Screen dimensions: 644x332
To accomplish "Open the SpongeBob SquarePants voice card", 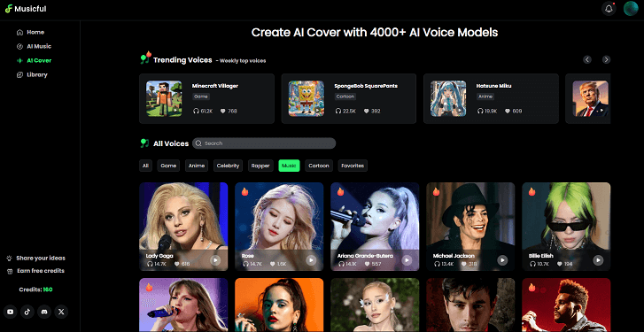I will coord(349,98).
